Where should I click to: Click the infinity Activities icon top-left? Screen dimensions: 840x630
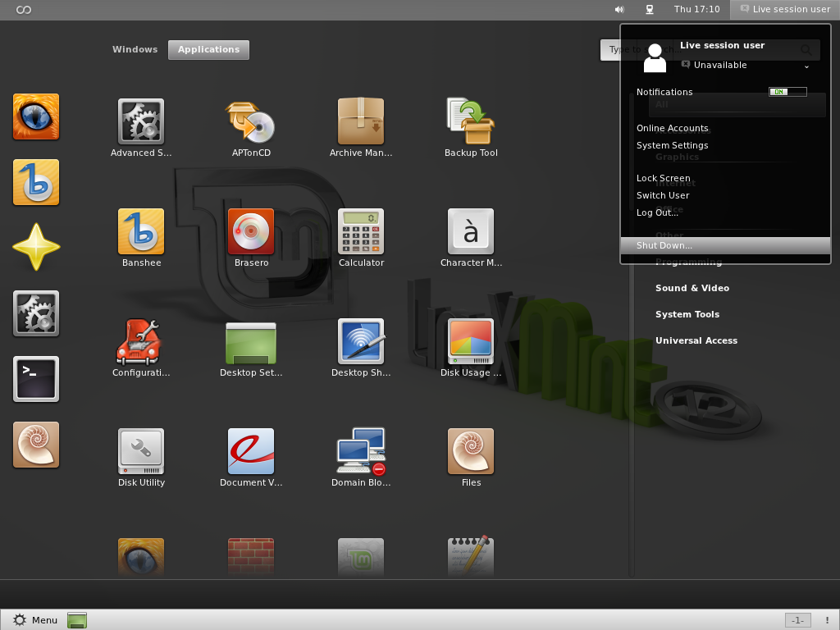click(x=24, y=10)
